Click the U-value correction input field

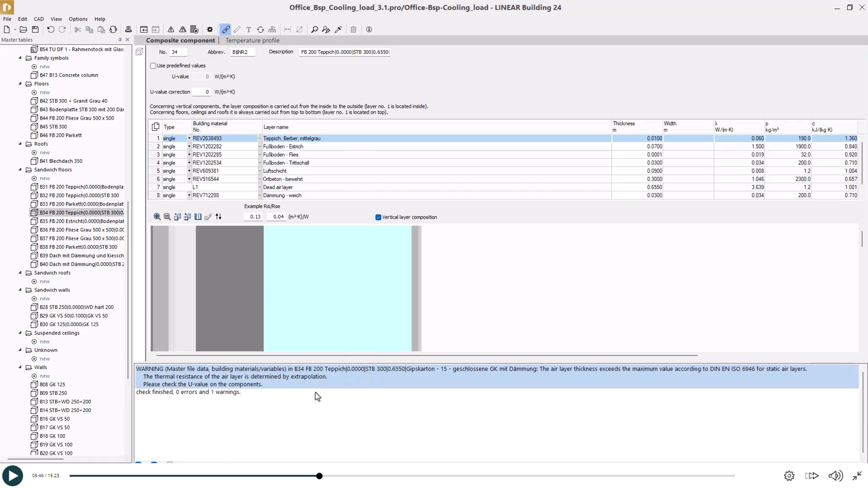click(201, 92)
